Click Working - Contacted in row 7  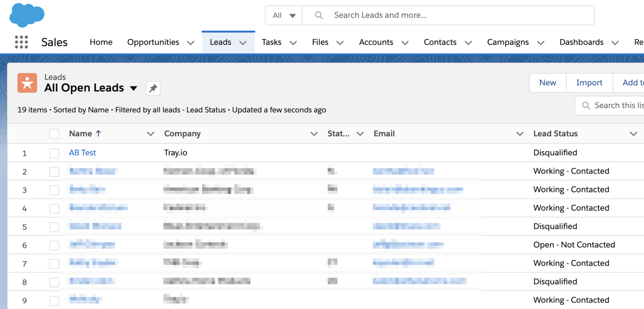tap(571, 264)
